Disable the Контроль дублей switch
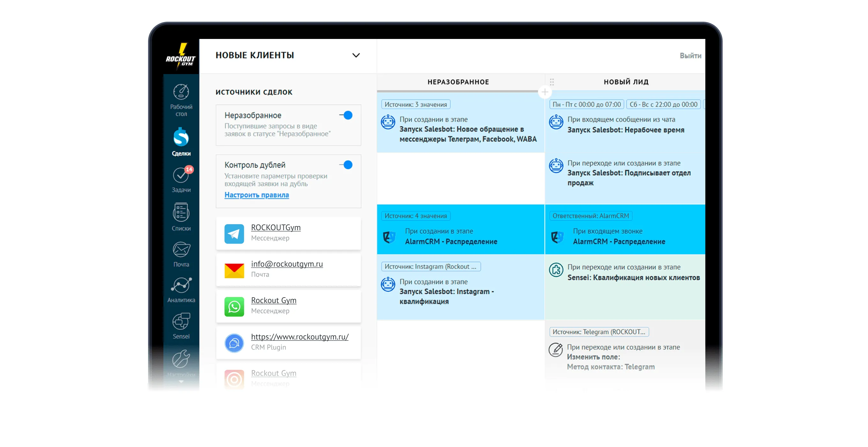 [x=346, y=165]
